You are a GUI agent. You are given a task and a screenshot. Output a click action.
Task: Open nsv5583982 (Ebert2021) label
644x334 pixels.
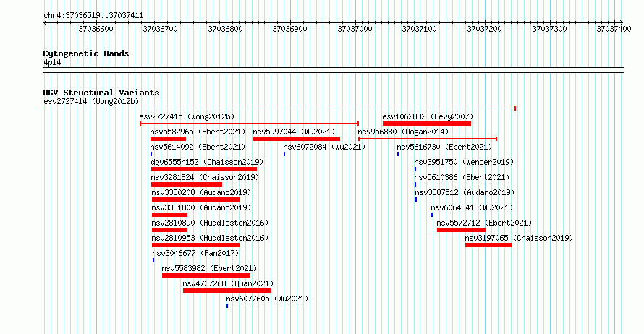(209, 268)
